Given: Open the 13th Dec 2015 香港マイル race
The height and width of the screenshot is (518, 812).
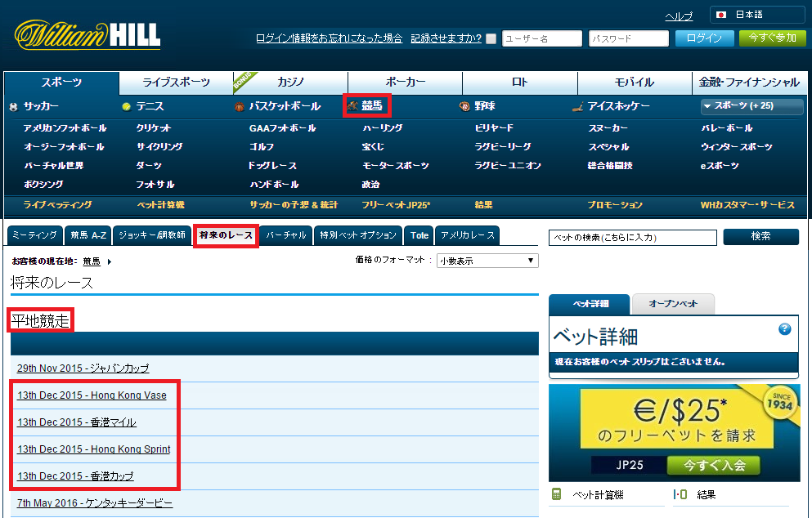Looking at the screenshot, I should pyautogui.click(x=77, y=422).
